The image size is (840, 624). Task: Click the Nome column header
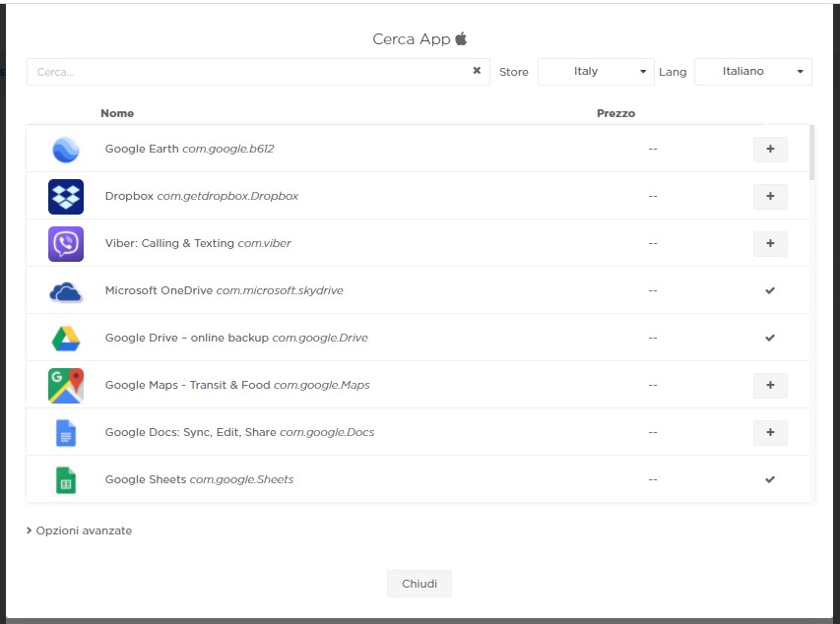[117, 113]
